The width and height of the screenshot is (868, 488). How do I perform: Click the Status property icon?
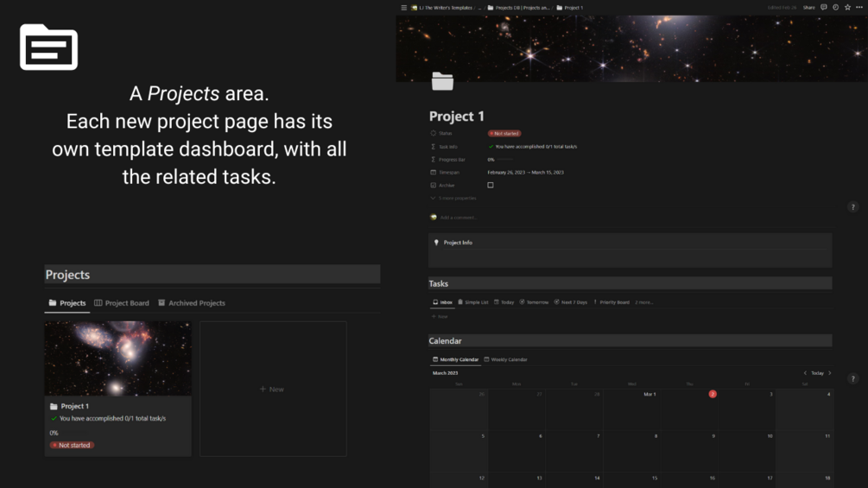[433, 133]
